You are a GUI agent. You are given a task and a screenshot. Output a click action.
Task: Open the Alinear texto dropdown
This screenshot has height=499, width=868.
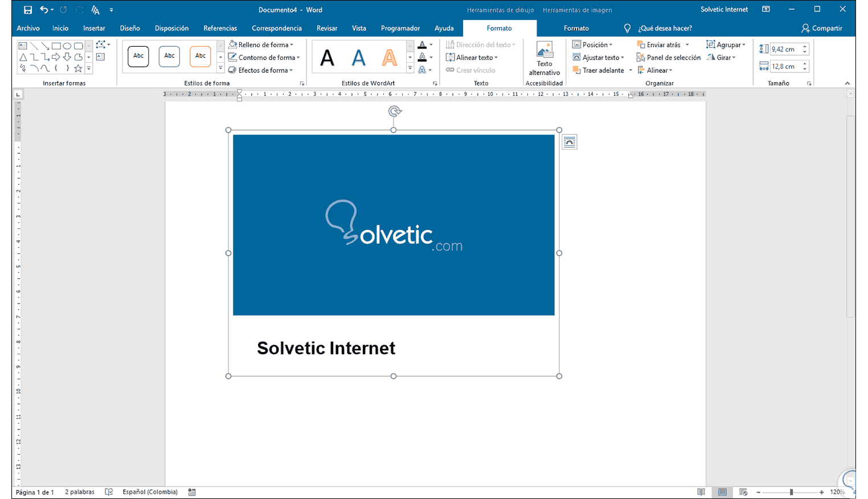[472, 58]
